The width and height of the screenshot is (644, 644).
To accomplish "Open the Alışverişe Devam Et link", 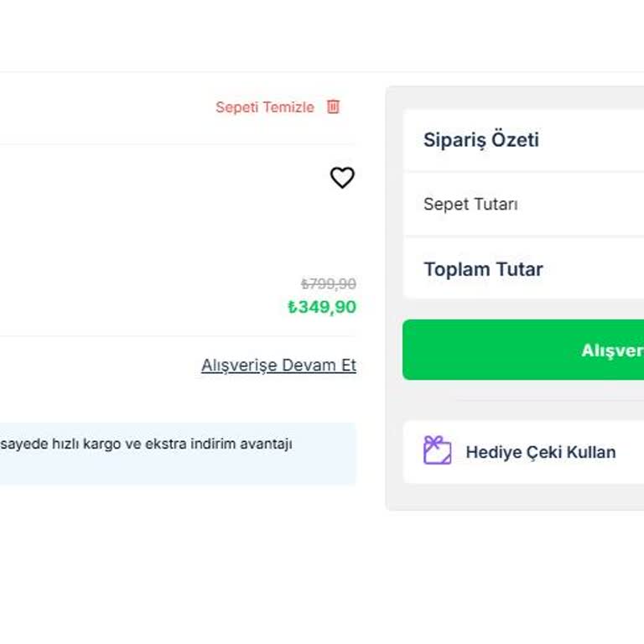I will point(278,366).
